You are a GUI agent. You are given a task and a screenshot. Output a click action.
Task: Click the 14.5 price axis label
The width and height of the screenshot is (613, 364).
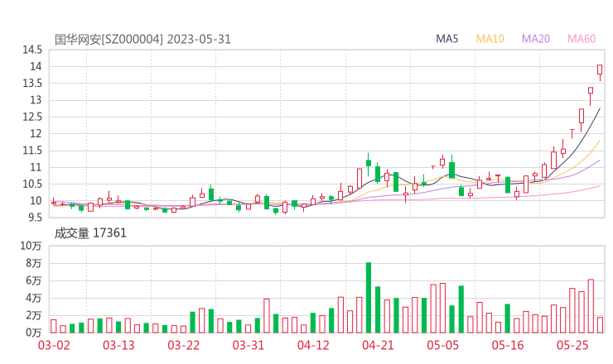click(32, 50)
